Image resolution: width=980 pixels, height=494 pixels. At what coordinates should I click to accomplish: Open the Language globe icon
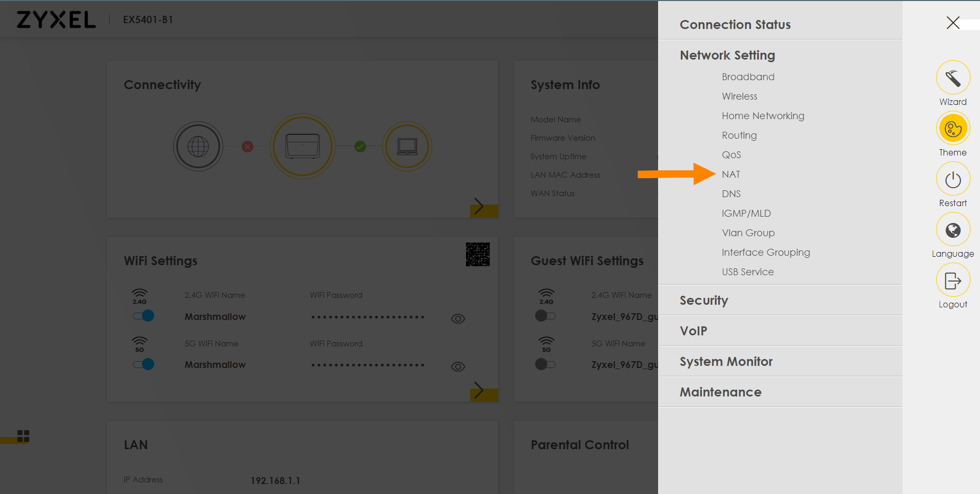tap(953, 230)
